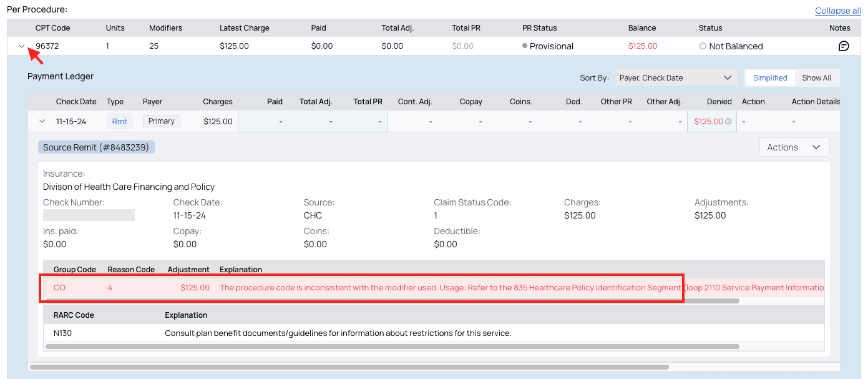Click the Latest Charge $125.00 value
The image size is (868, 379).
234,46
